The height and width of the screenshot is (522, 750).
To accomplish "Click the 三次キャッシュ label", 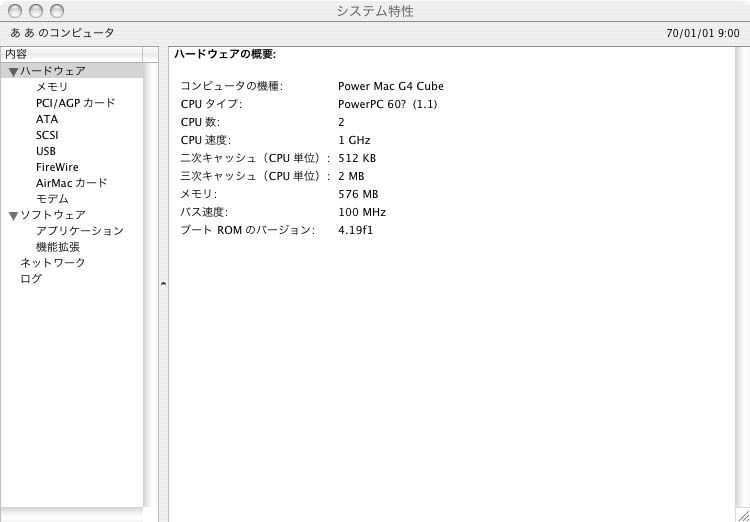I will click(x=255, y=177).
